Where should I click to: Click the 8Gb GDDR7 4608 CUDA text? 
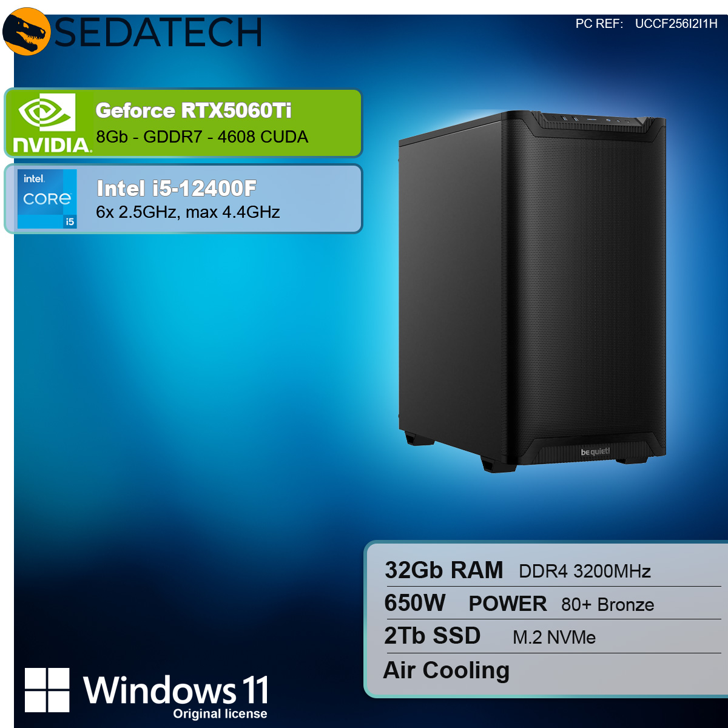coord(202,137)
